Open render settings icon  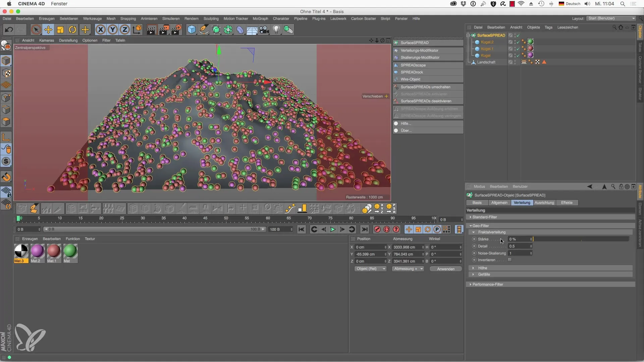(176, 30)
